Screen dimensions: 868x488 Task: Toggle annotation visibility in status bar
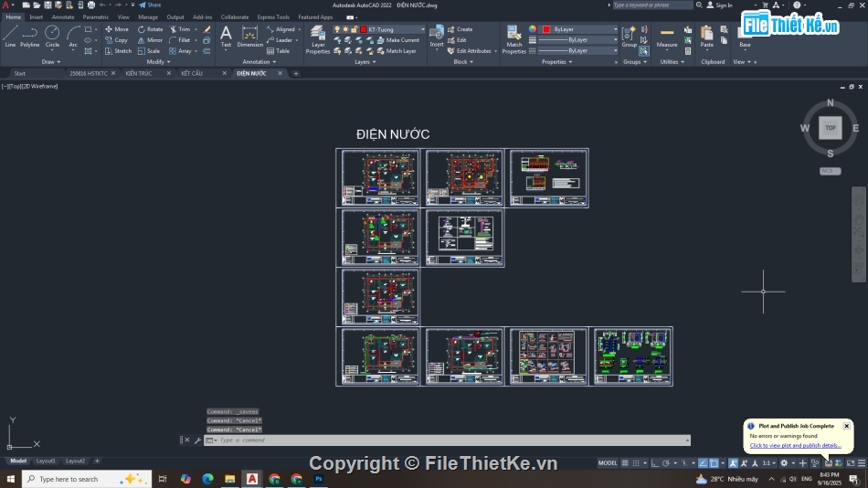(733, 463)
